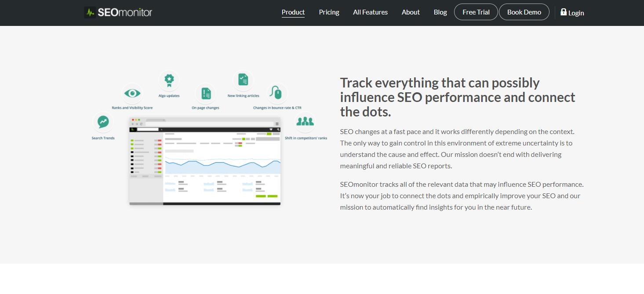The height and width of the screenshot is (294, 644).
Task: Click the 'Algo updates' label
Action: tap(169, 95)
